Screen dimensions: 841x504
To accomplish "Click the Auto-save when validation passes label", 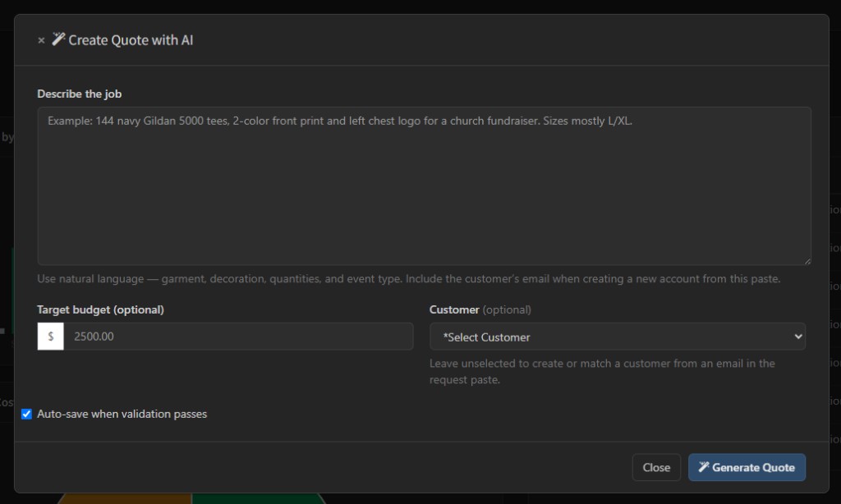I will pos(122,414).
